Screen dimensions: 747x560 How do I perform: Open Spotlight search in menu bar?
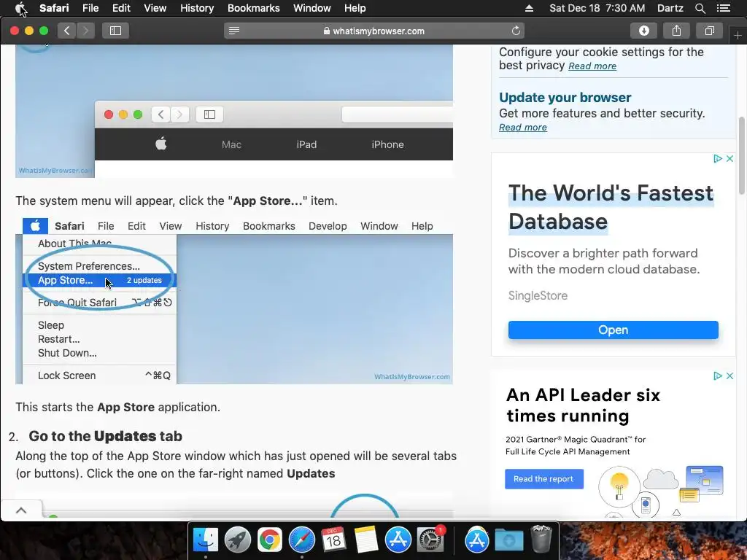pyautogui.click(x=700, y=8)
